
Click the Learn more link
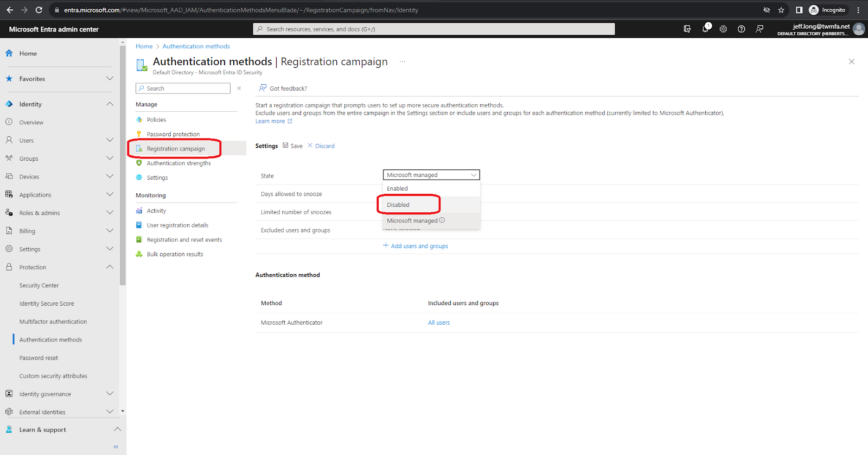(273, 121)
